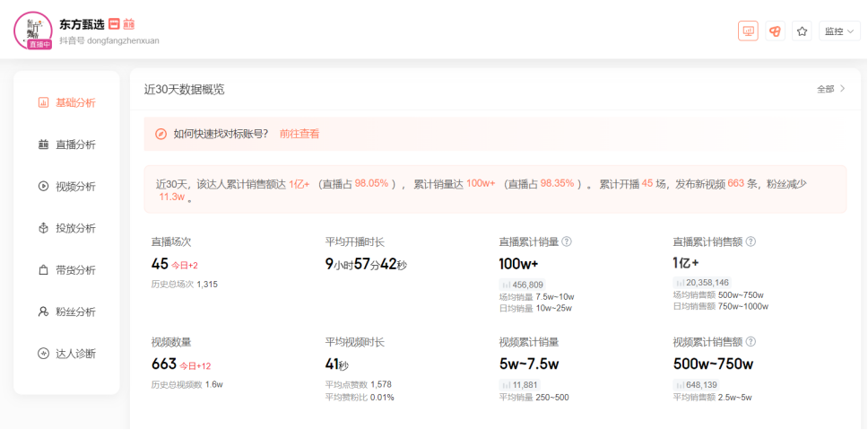
Task: Click the chart icon beside 20,358,146
Action: [679, 283]
